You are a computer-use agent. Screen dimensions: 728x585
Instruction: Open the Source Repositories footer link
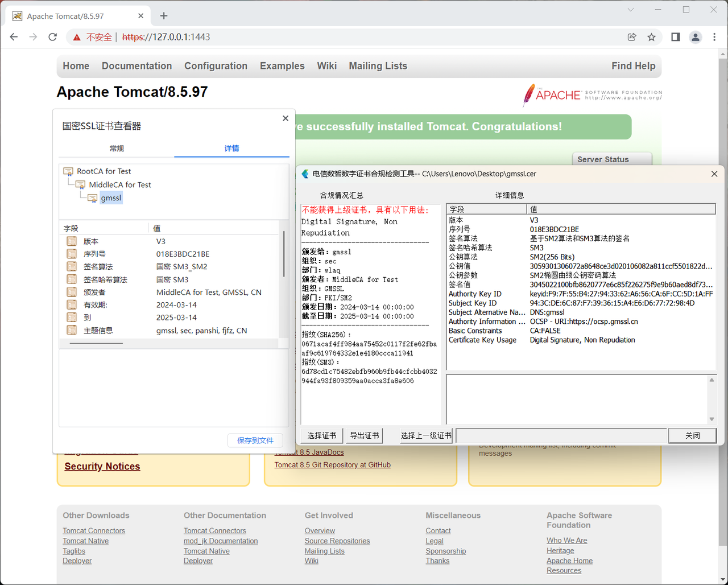tap(337, 541)
